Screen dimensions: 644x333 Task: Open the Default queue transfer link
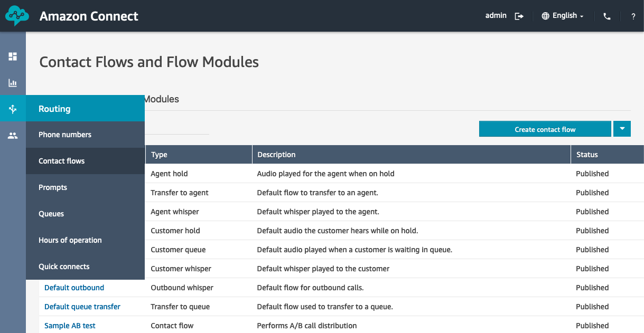coord(82,307)
